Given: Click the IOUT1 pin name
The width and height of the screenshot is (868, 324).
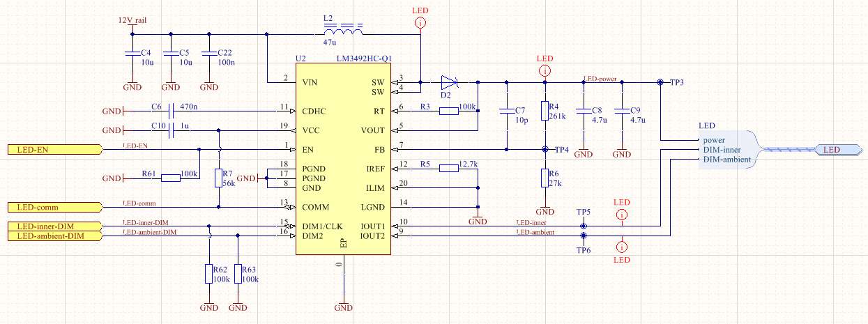Looking at the screenshot, I should [373, 226].
